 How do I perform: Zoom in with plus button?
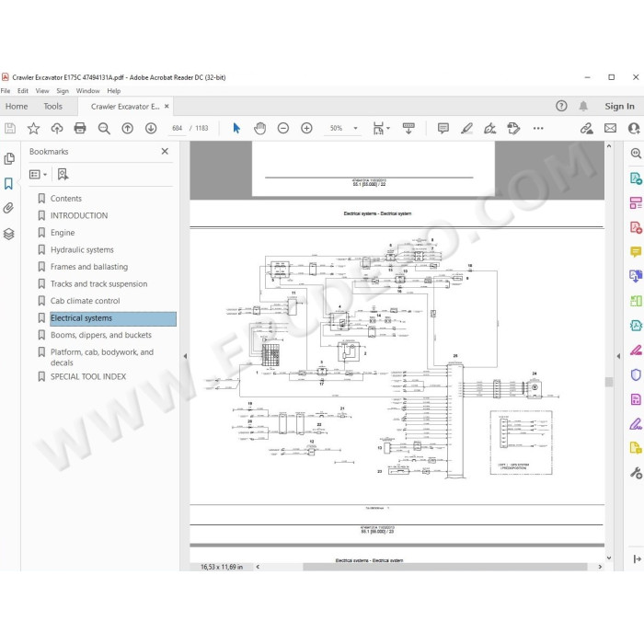point(306,129)
